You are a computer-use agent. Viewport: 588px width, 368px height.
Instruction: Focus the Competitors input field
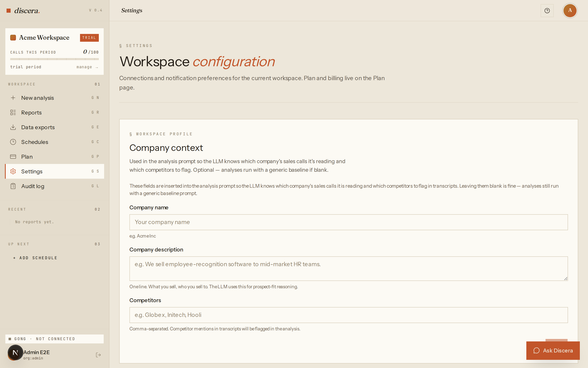pyautogui.click(x=349, y=315)
